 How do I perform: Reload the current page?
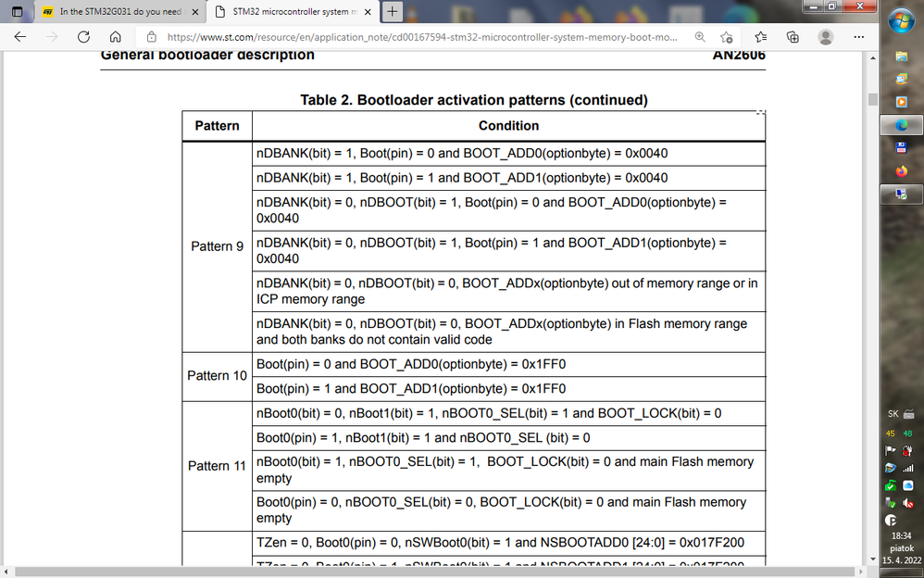pyautogui.click(x=83, y=37)
